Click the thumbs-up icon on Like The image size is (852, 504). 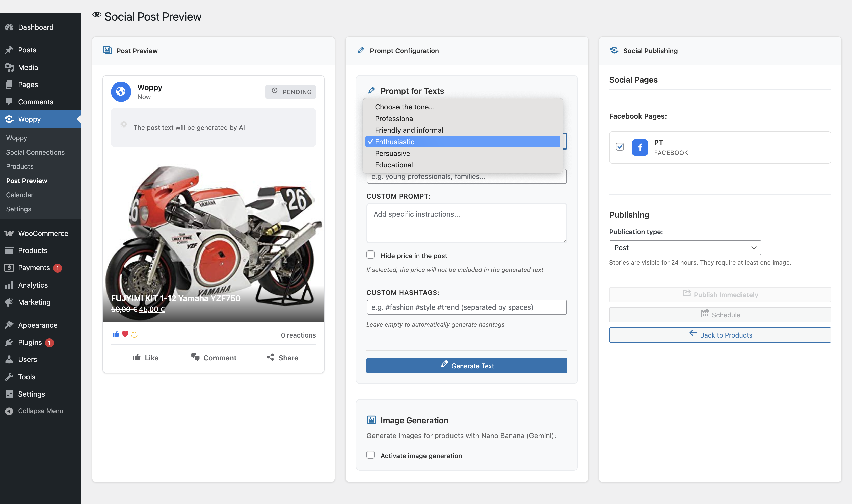[x=137, y=357]
